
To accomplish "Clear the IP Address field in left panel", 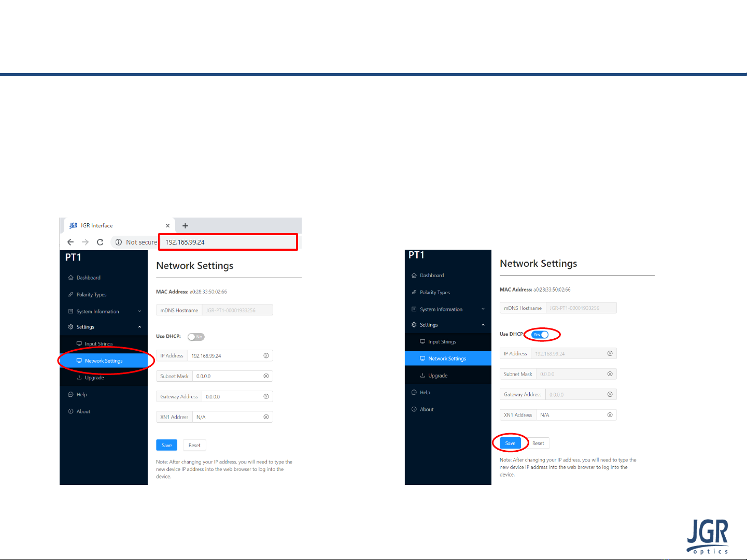I will pyautogui.click(x=266, y=356).
